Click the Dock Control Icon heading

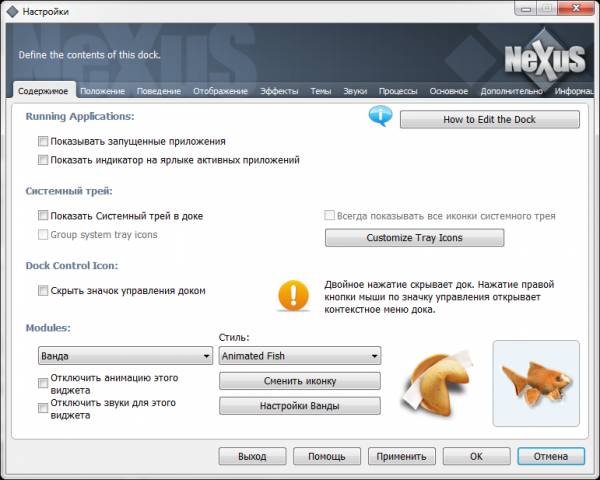pyautogui.click(x=72, y=266)
